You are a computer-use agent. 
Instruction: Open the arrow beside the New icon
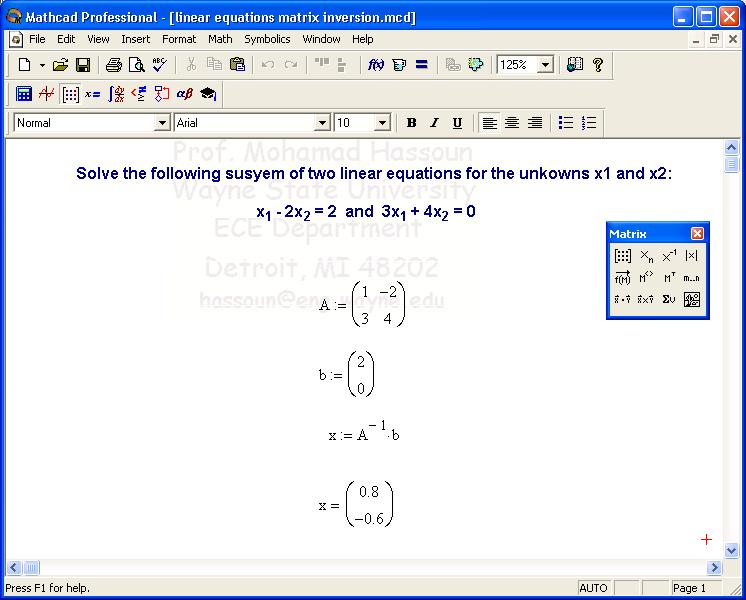tap(42, 65)
